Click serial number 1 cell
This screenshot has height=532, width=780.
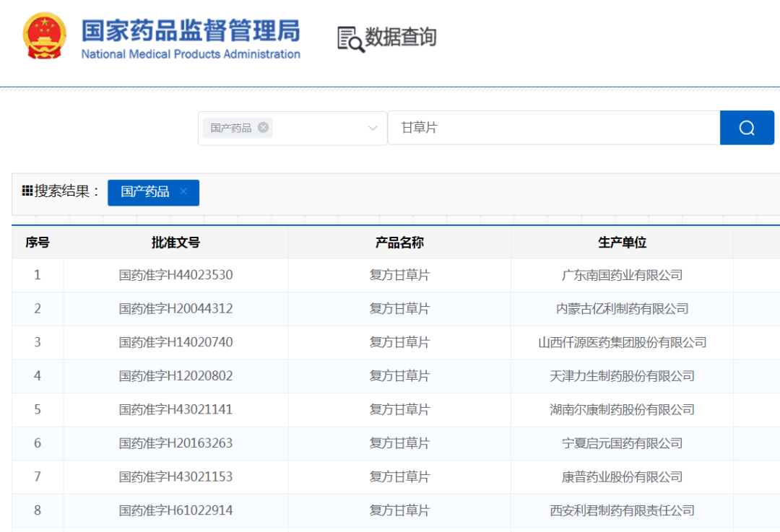coord(38,275)
